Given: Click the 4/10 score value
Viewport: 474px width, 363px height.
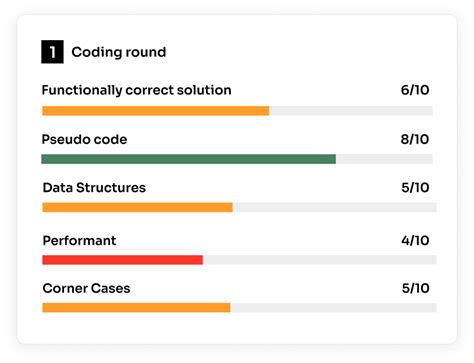Looking at the screenshot, I should pyautogui.click(x=415, y=240).
